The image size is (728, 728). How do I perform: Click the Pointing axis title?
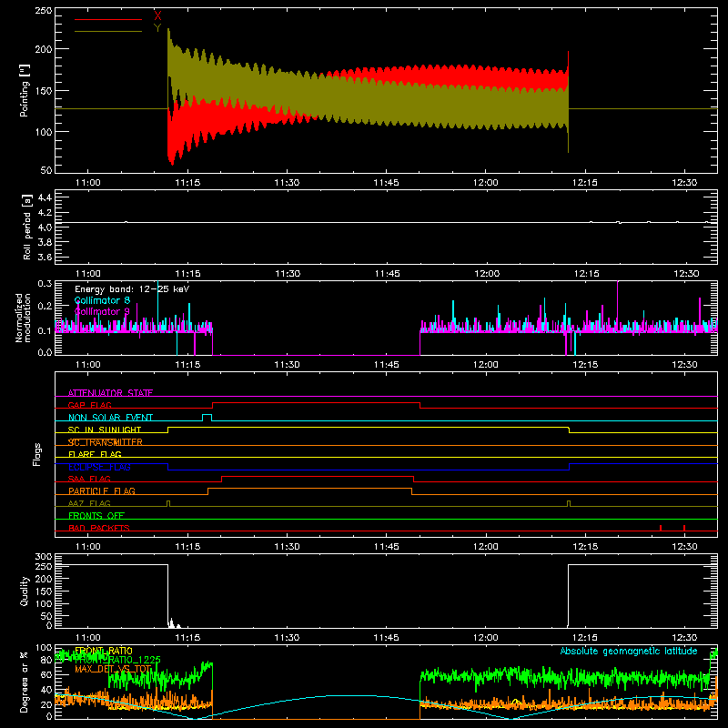[25, 90]
